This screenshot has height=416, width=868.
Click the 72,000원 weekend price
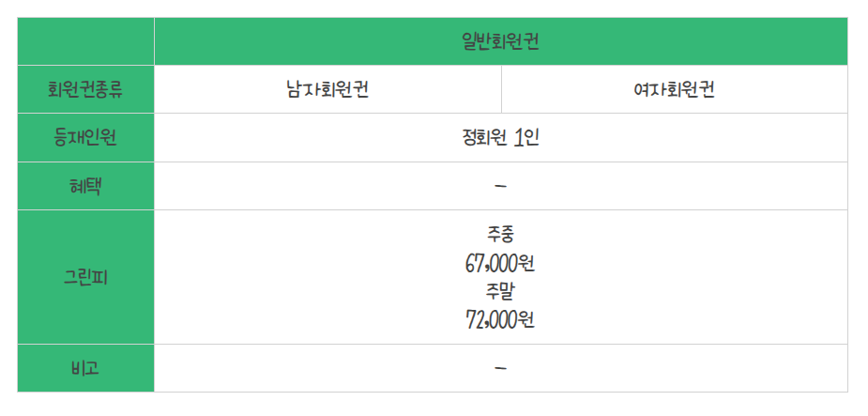(500, 319)
